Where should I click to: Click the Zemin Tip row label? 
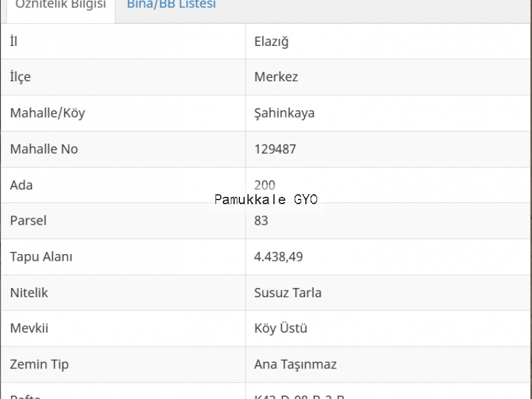pyautogui.click(x=39, y=364)
